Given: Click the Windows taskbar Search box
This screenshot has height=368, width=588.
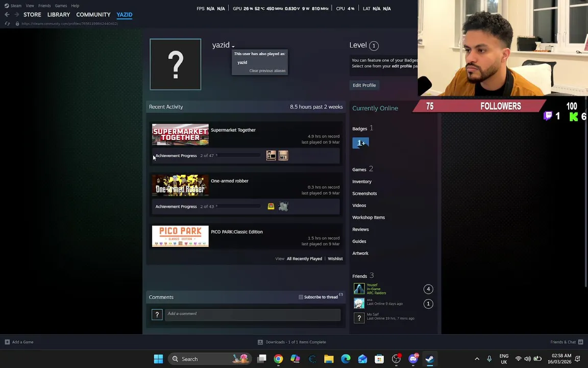Looking at the screenshot, I should 209,359.
